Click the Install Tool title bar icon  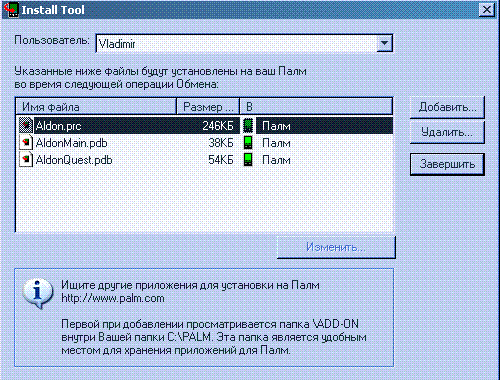click(11, 9)
